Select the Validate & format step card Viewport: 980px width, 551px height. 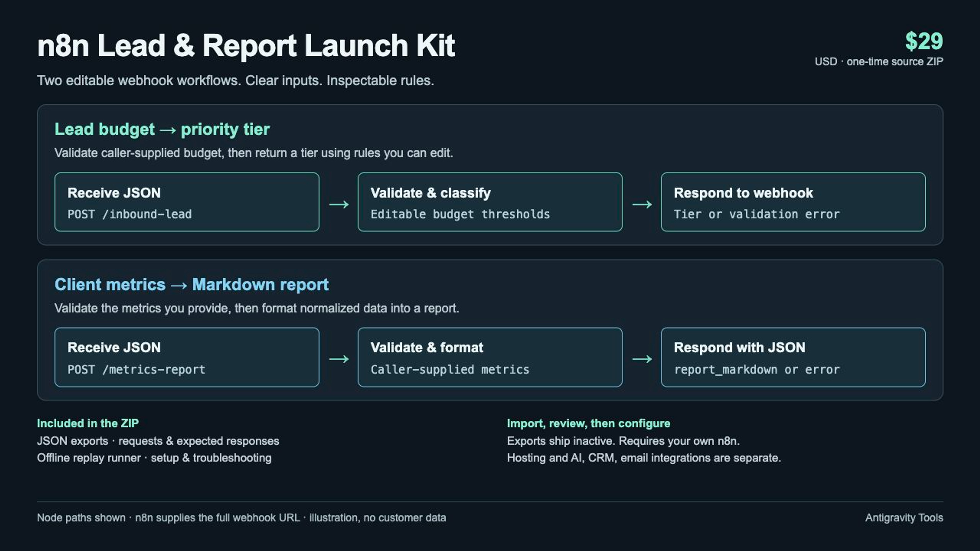(x=490, y=357)
